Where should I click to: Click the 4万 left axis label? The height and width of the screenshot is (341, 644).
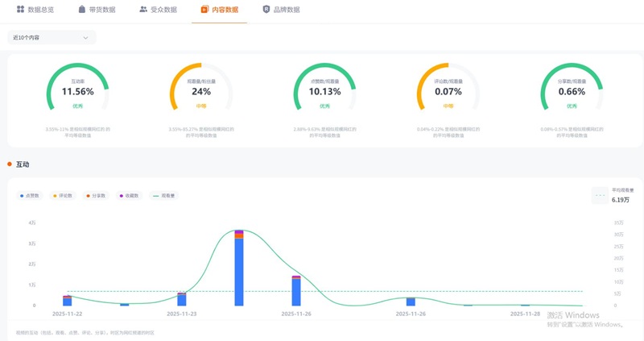(x=32, y=222)
